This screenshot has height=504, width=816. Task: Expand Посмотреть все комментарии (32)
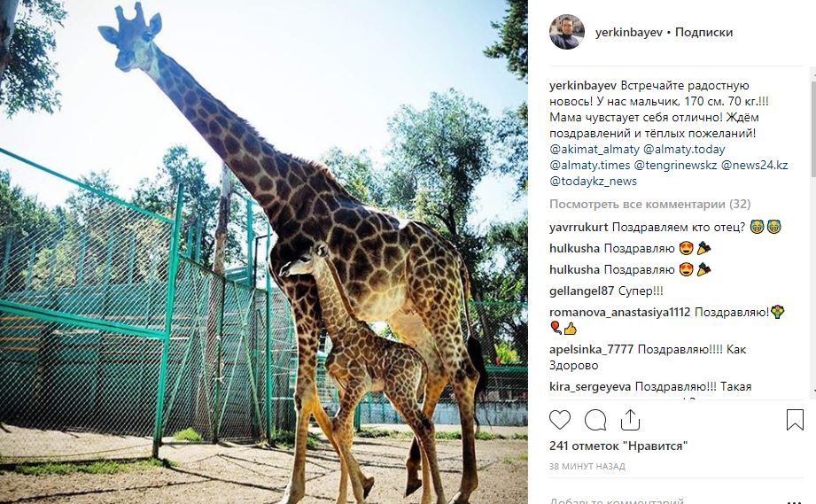point(650,204)
